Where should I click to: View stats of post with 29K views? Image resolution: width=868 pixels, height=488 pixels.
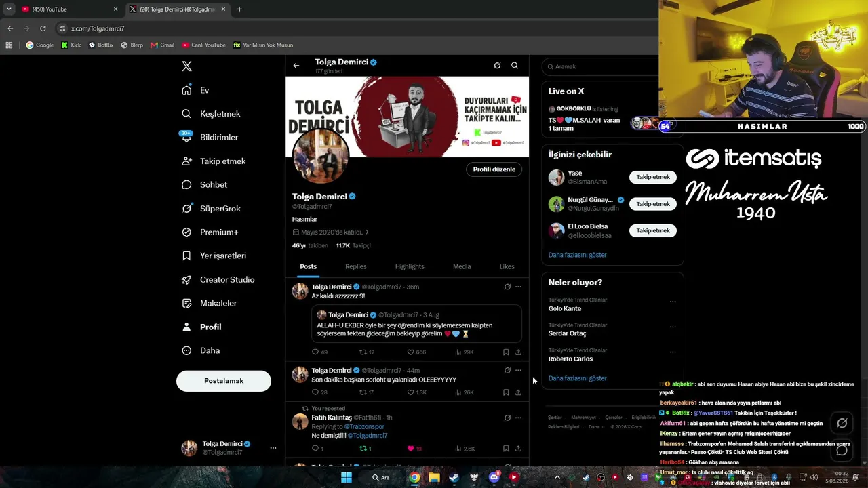(x=465, y=352)
